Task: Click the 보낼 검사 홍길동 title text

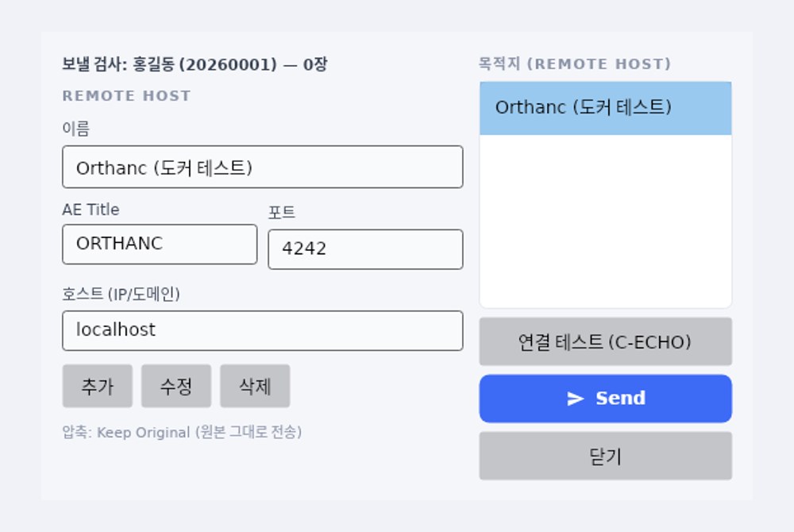Action: point(195,65)
